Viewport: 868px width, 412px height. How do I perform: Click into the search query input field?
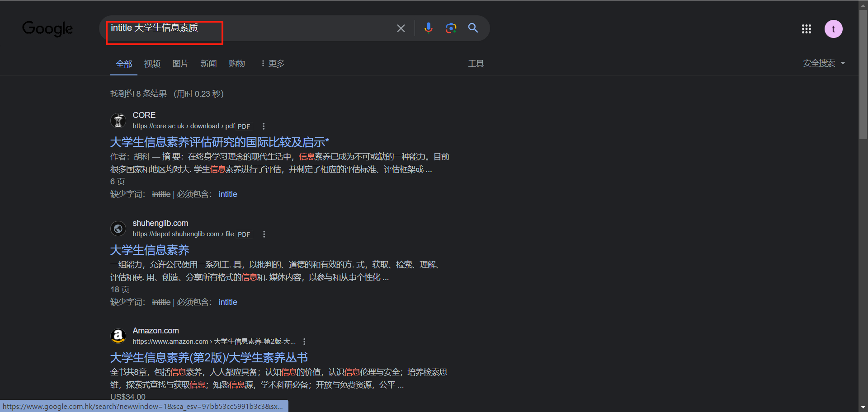pos(249,28)
